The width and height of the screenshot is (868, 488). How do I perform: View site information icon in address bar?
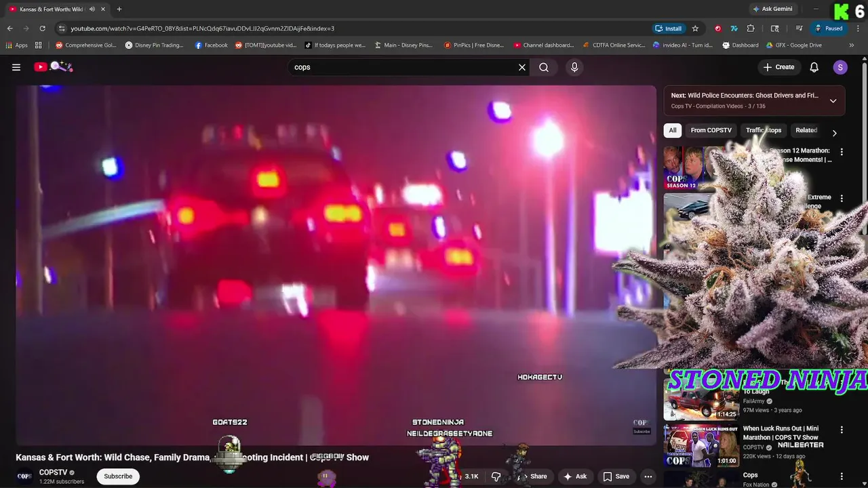click(x=62, y=28)
